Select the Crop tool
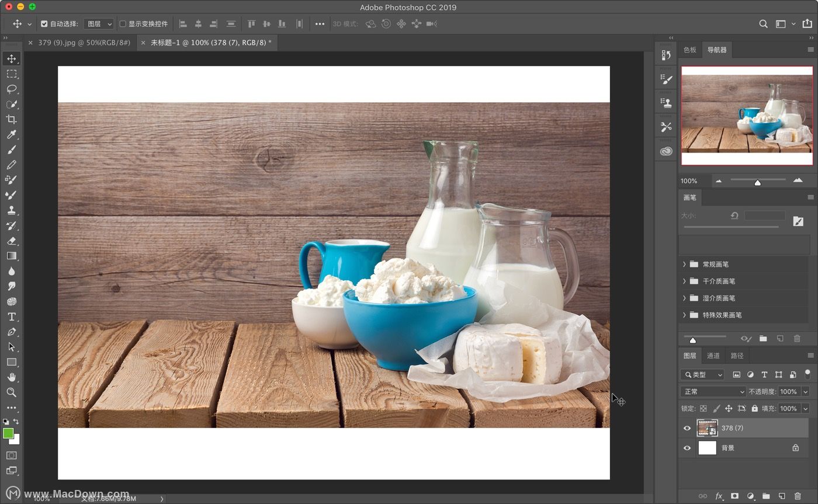This screenshot has width=818, height=504. pyautogui.click(x=12, y=119)
